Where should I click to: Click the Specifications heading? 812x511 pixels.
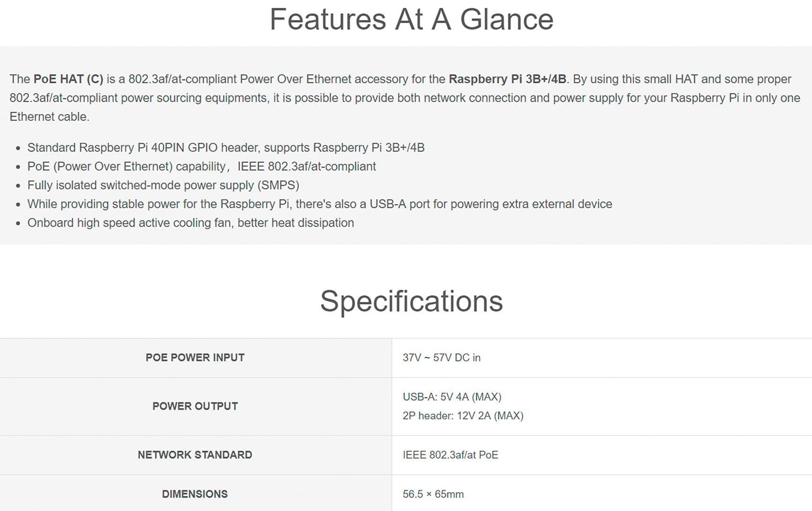tap(411, 301)
